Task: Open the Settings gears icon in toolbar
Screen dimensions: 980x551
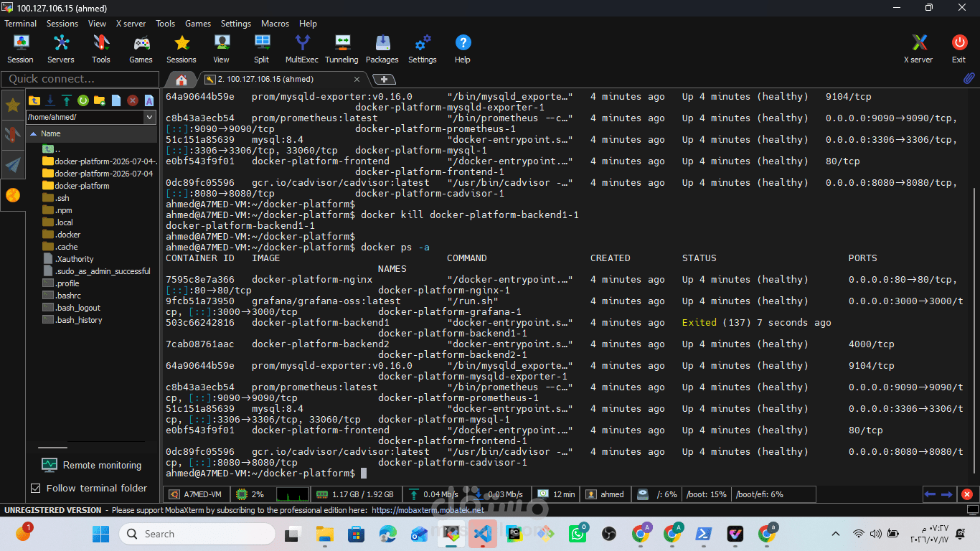Action: coord(423,49)
